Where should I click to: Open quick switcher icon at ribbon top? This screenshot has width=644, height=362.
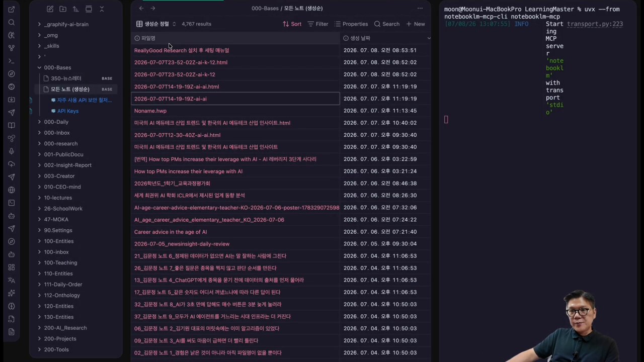tap(12, 10)
